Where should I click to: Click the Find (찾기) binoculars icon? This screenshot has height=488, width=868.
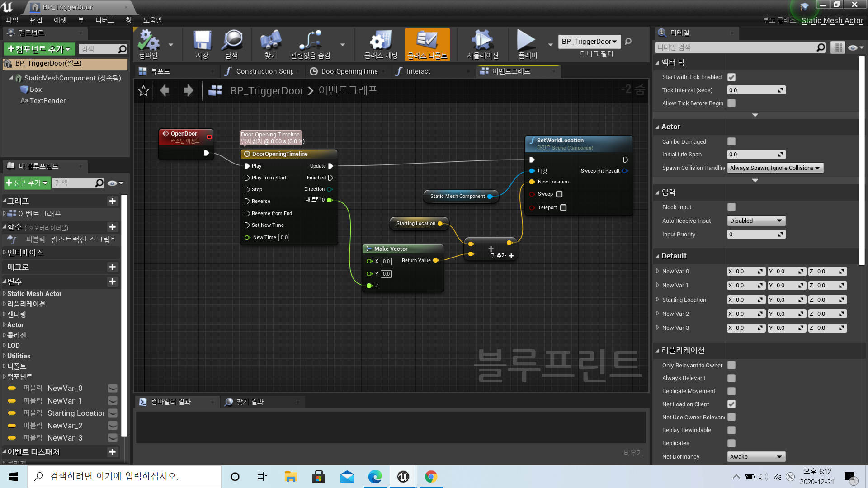(x=271, y=44)
